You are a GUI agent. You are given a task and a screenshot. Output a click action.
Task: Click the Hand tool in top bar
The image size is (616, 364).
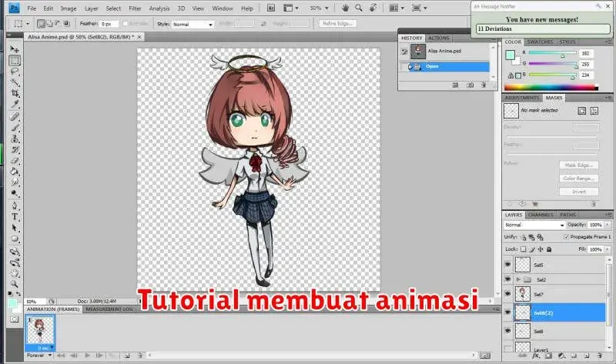pos(345,8)
